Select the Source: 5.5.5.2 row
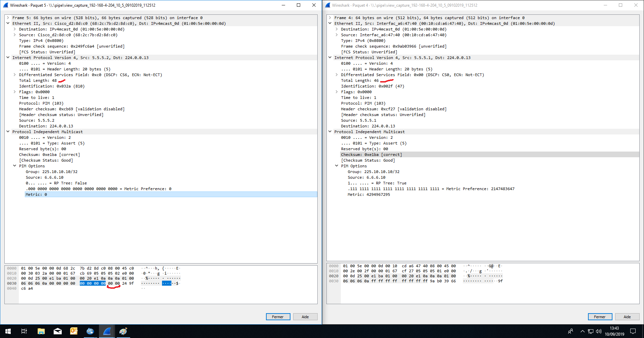Screen dimensions: 644x338 tap(37, 120)
